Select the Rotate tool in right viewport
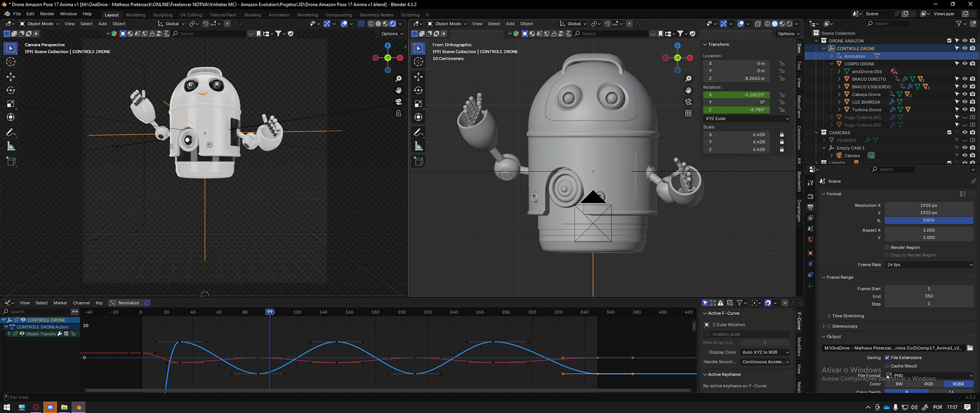 point(419,90)
